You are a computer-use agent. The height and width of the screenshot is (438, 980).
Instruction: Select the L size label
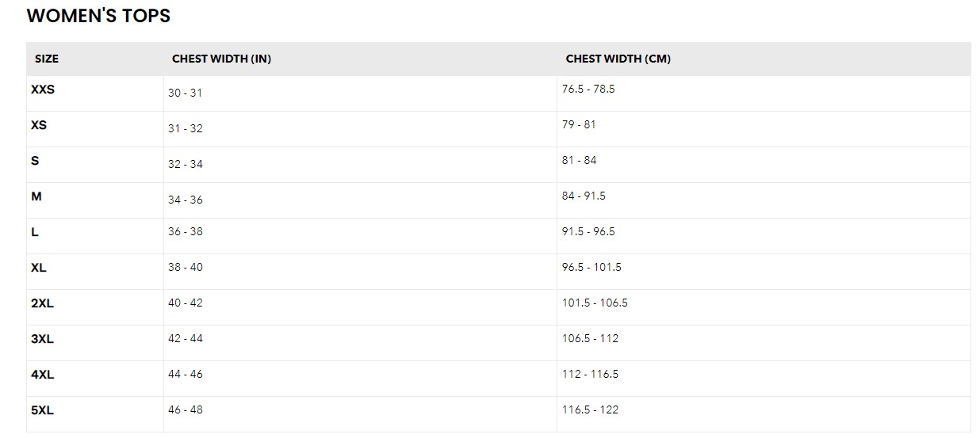[35, 232]
